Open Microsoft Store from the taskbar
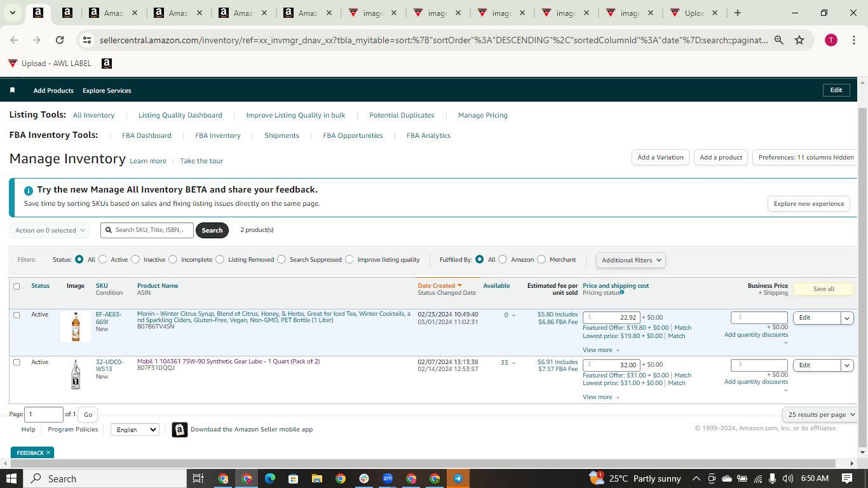The image size is (868, 488). (293, 478)
